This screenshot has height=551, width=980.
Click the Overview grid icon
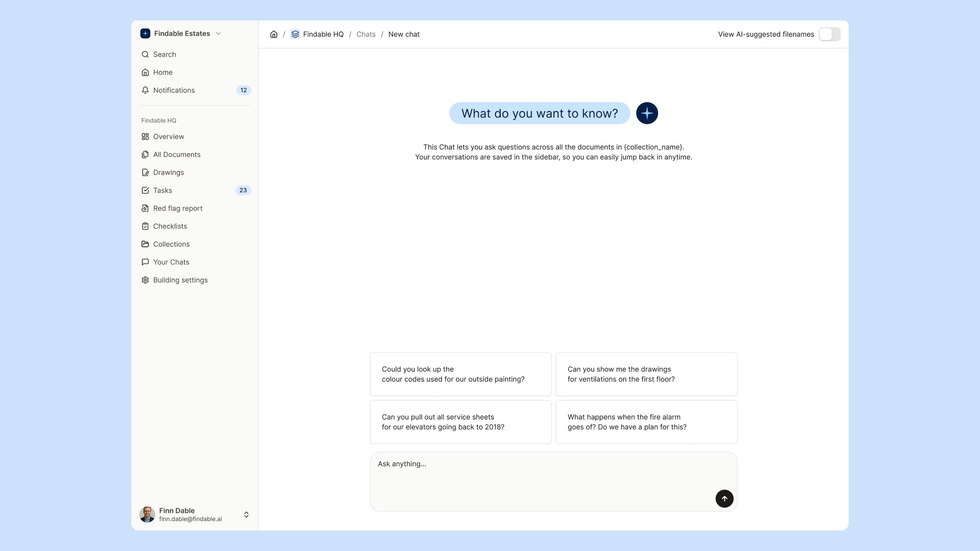145,137
